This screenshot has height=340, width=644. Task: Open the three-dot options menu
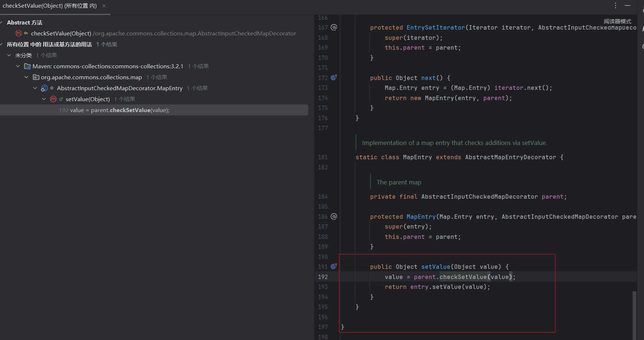(616, 5)
